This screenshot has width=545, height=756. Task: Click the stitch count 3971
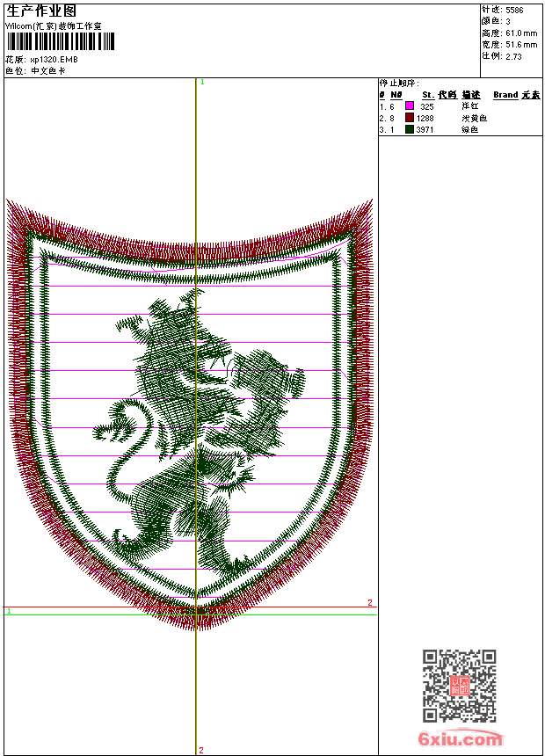(425, 130)
